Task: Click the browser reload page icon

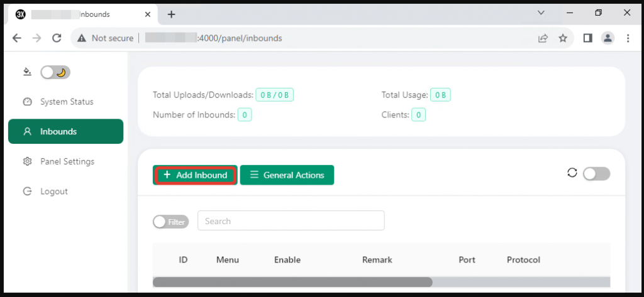Action: coord(57,38)
